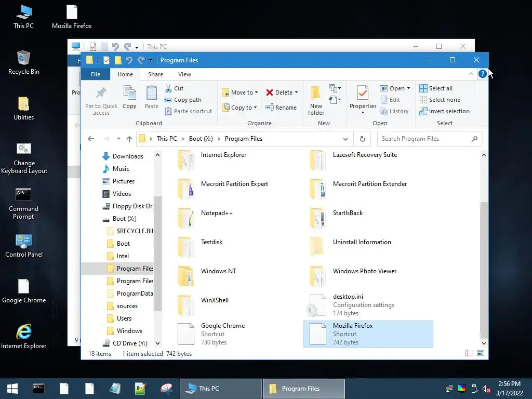
Task: Click the quick access Properties checkmark icon
Action: [x=106, y=60]
